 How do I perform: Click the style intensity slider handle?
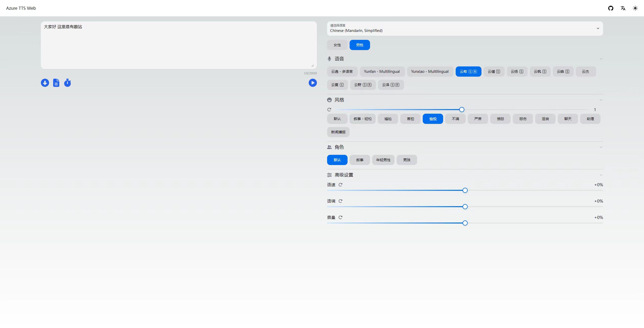(x=462, y=110)
